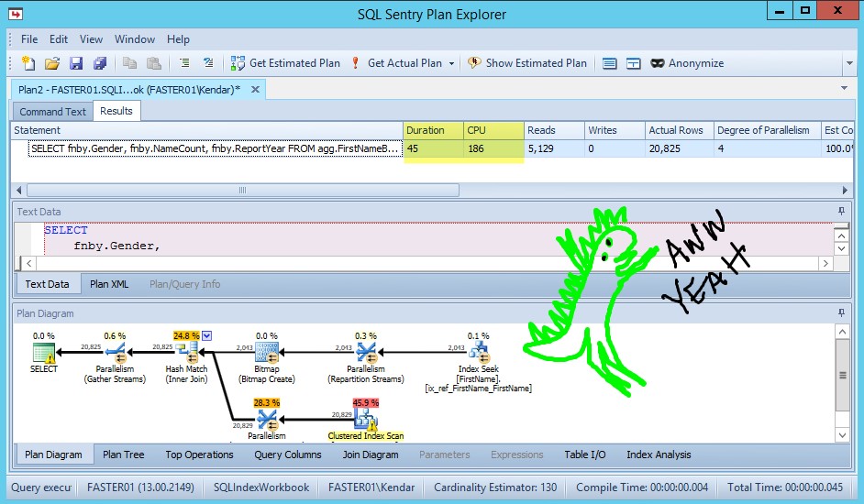Open the Table I/O tab
Screen dimensions: 864x504
click(584, 455)
